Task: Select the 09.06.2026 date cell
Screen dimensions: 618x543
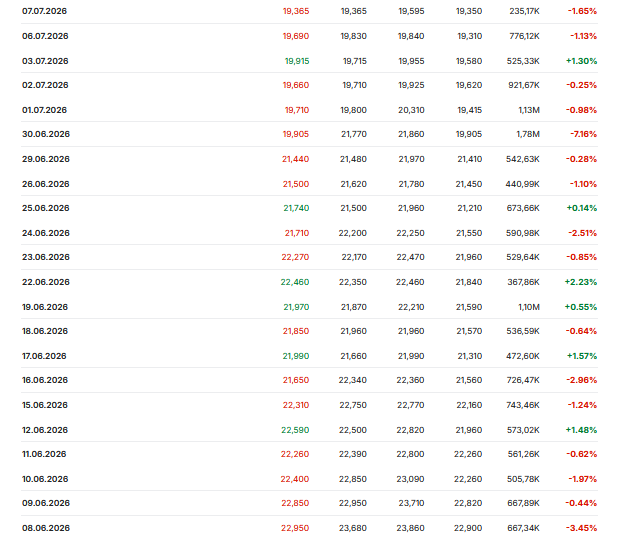Action: coord(46,503)
